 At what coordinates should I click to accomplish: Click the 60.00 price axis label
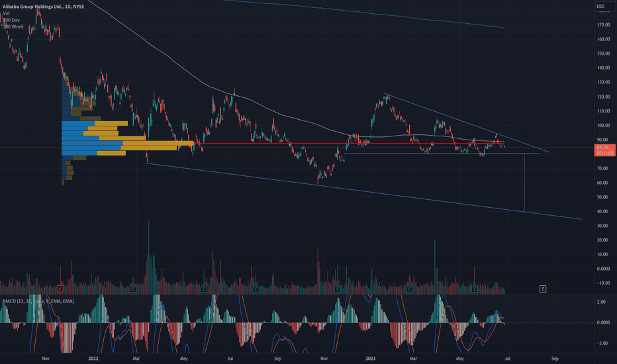(x=602, y=183)
